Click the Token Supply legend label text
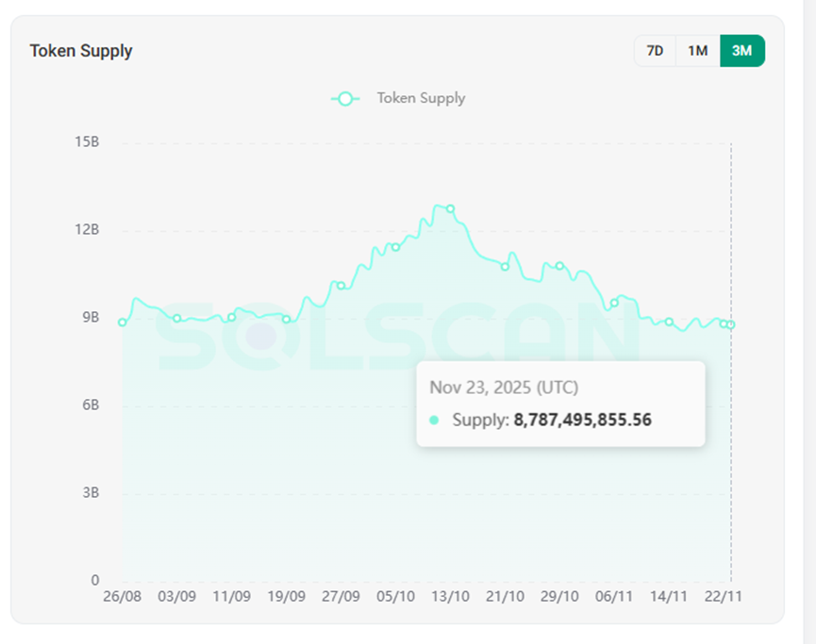Viewport: 816px width, 644px height. 421,98
